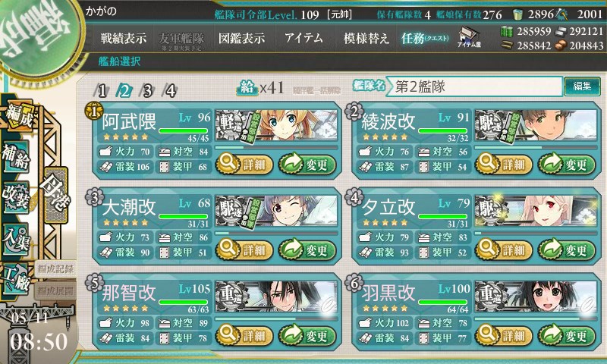
Task: Open 編成記録 formation record
Action: pos(55,270)
